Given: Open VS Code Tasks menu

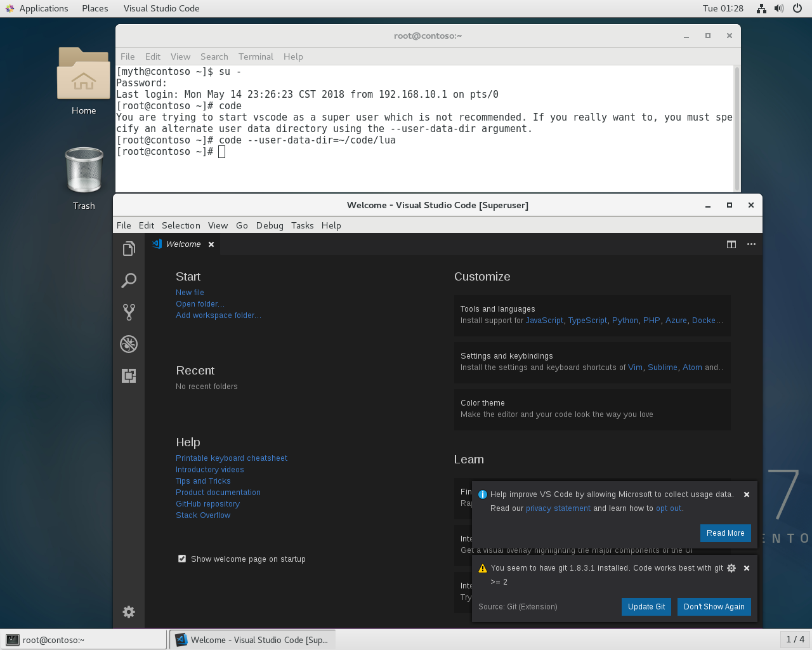Looking at the screenshot, I should pyautogui.click(x=303, y=225).
